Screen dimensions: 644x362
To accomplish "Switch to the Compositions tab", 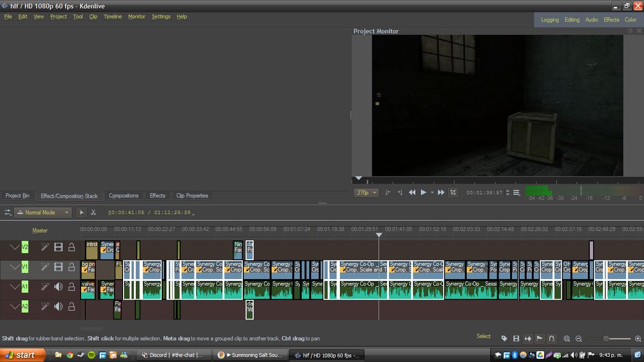I will (x=123, y=196).
